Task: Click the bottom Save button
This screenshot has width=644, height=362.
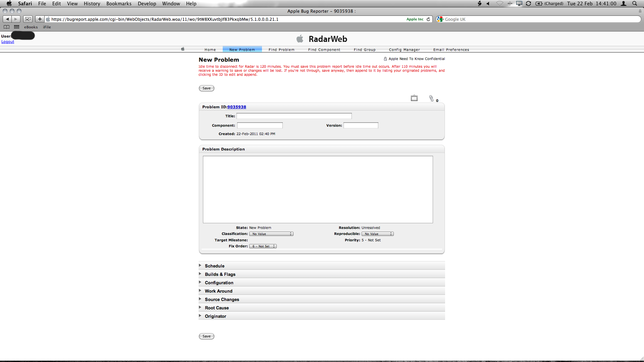Action: (207, 336)
